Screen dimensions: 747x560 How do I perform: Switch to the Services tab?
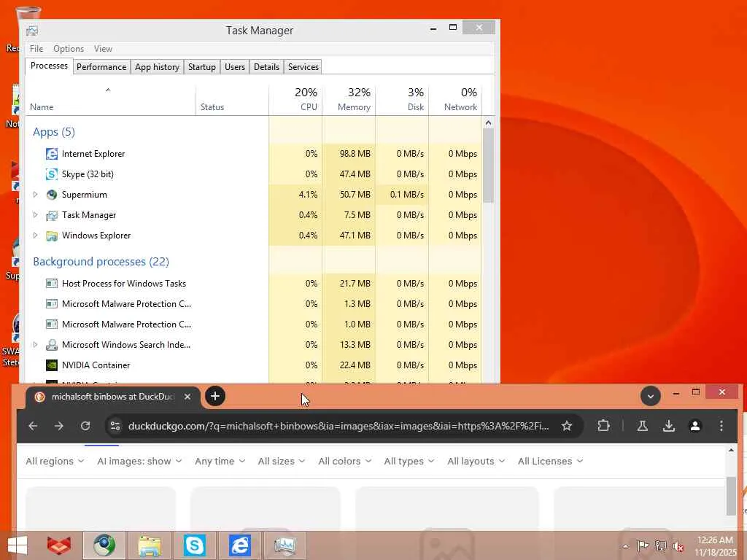(303, 67)
